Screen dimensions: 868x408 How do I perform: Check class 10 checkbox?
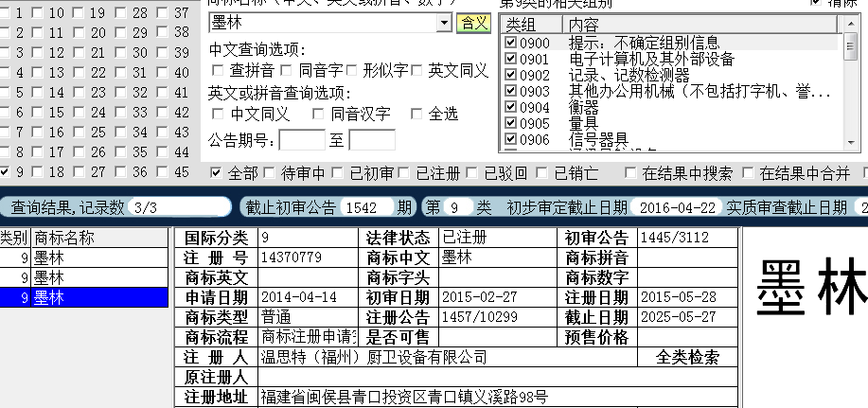pyautogui.click(x=37, y=12)
